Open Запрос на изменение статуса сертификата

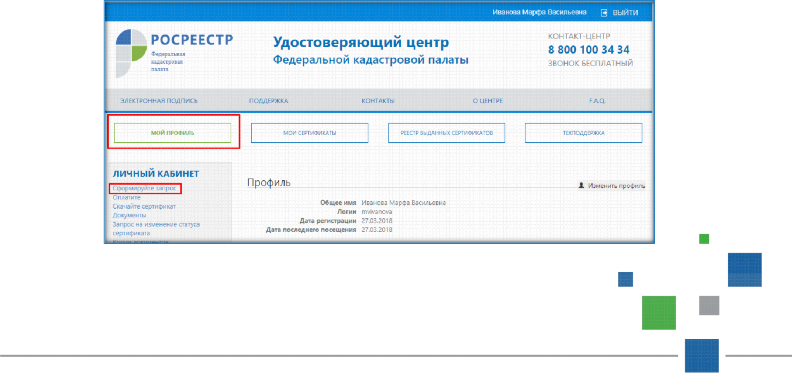[x=156, y=229]
